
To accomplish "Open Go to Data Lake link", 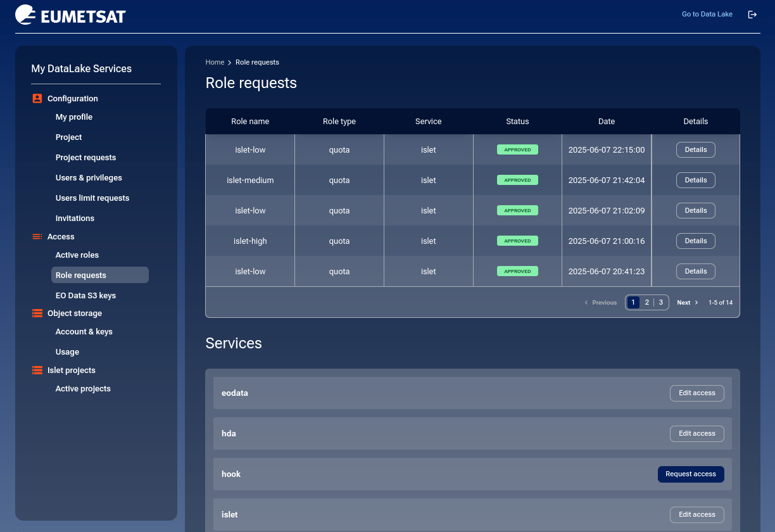I will click(x=707, y=15).
